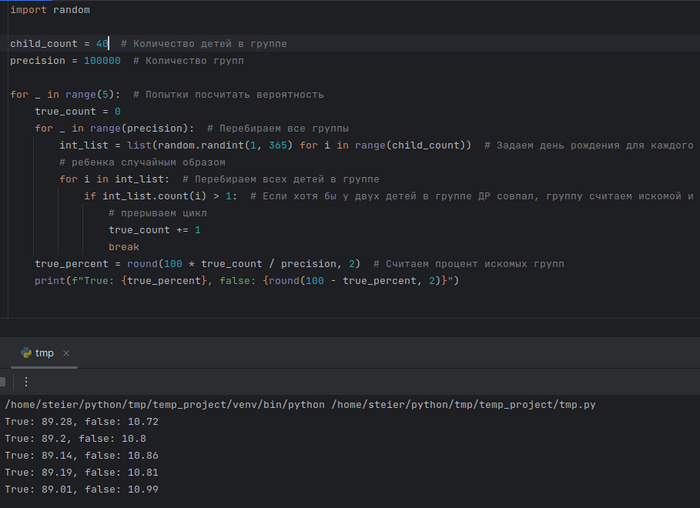Click the true_count += 1 line

point(155,230)
